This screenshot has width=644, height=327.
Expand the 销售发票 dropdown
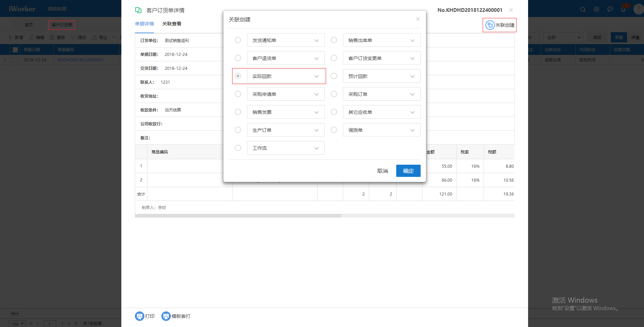tap(286, 112)
